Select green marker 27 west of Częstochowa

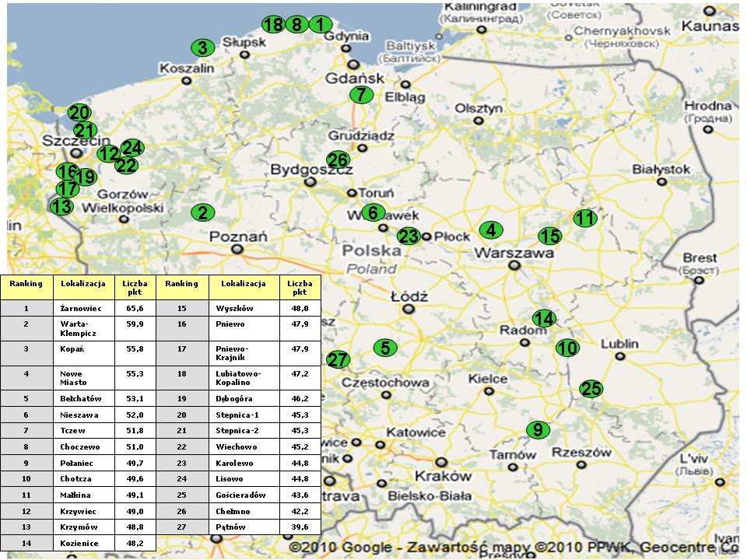click(x=338, y=359)
